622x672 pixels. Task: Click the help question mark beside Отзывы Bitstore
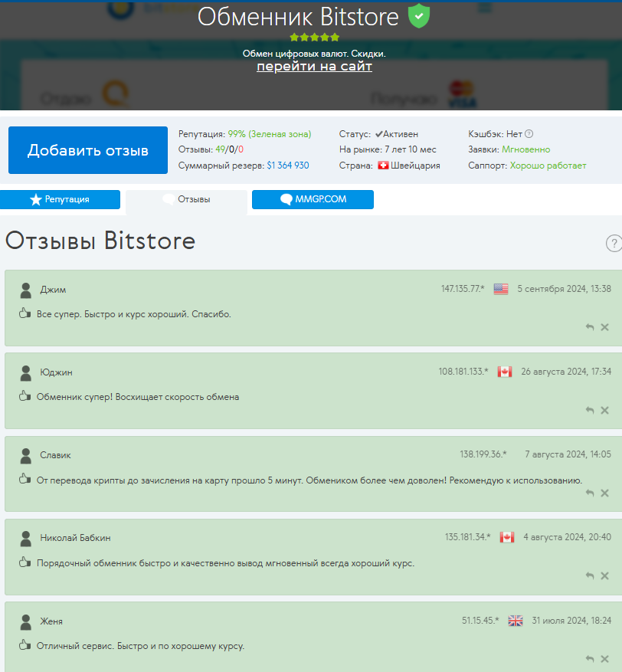tap(614, 244)
